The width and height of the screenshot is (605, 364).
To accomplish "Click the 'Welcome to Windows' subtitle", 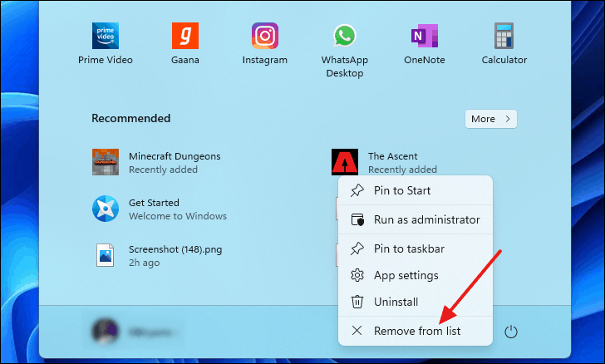I will (178, 216).
